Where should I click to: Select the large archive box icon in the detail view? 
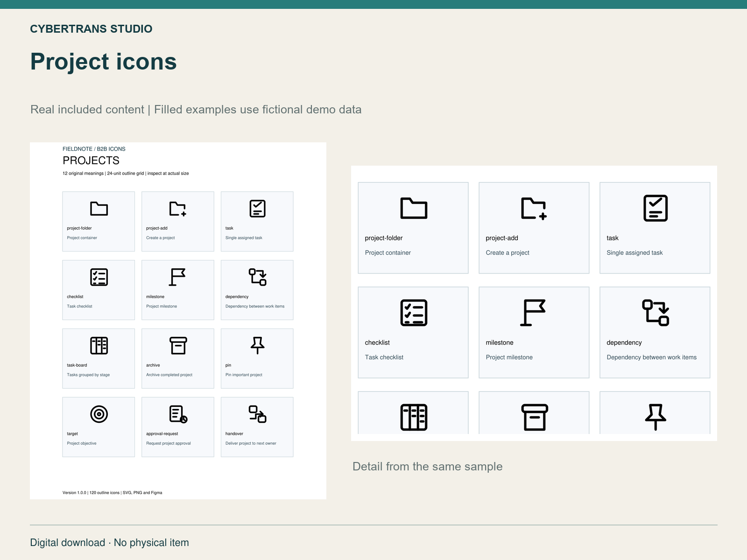coord(535,417)
